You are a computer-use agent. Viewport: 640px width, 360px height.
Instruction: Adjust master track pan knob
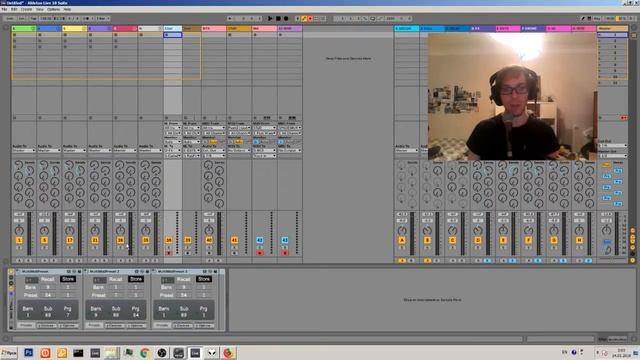coord(607,230)
